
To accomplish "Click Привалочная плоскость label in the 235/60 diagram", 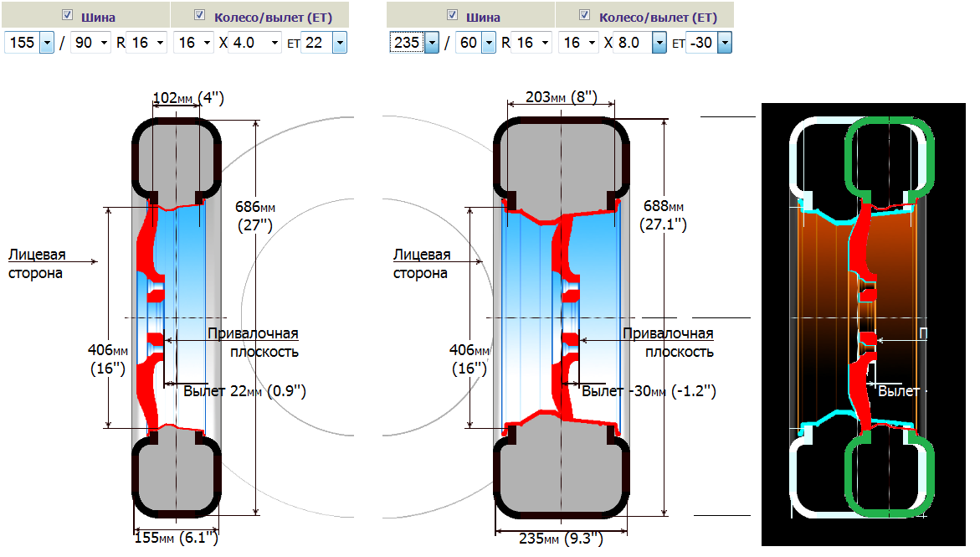I will click(668, 343).
